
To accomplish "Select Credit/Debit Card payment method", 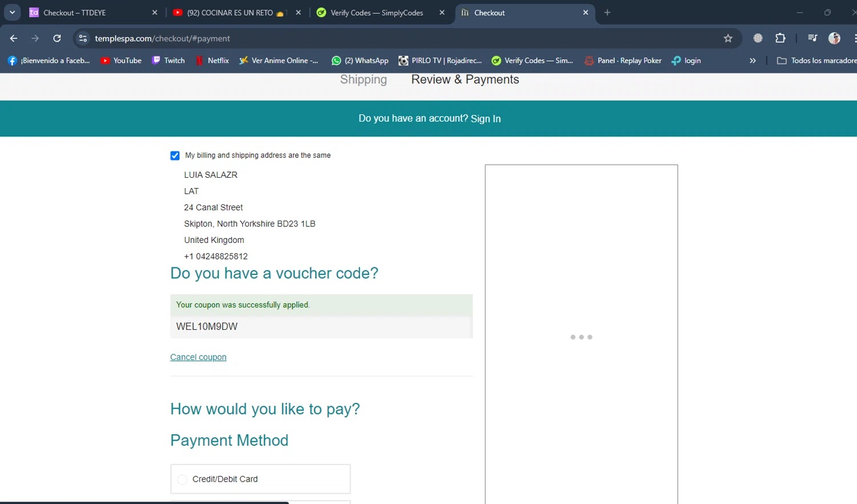I will click(182, 479).
